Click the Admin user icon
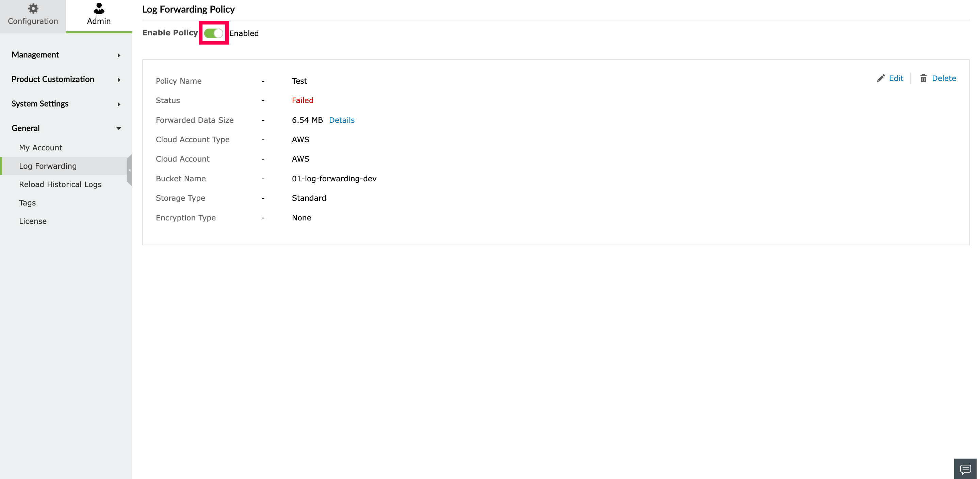The image size is (980, 479). pyautogui.click(x=99, y=9)
